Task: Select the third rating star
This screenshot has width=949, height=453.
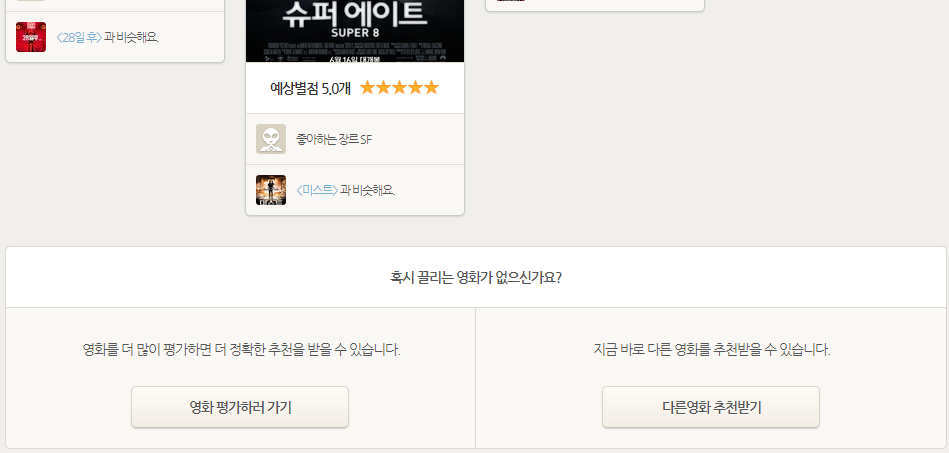Action: pos(400,88)
